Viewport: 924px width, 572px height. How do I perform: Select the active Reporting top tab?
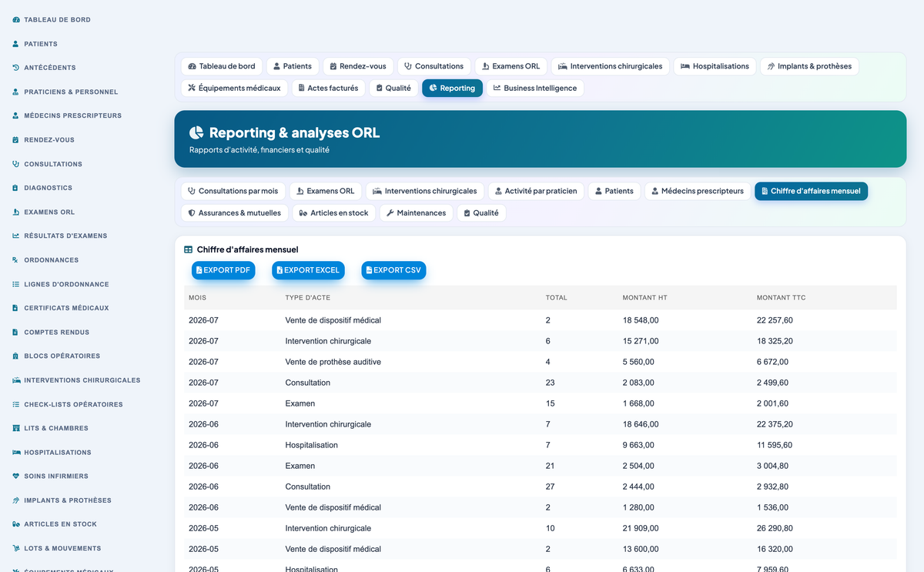pyautogui.click(x=452, y=89)
